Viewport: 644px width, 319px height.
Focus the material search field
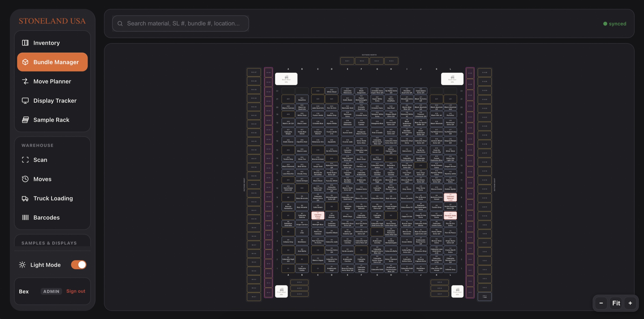point(180,24)
